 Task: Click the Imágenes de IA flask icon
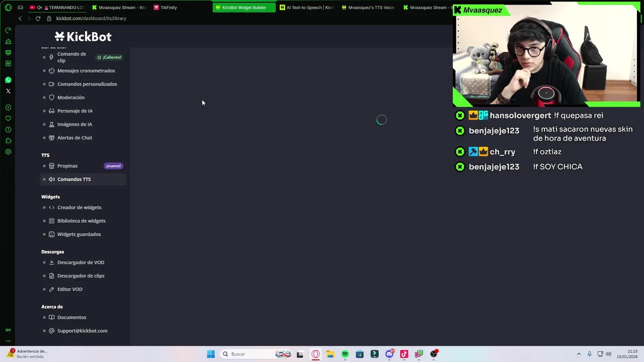(x=51, y=124)
